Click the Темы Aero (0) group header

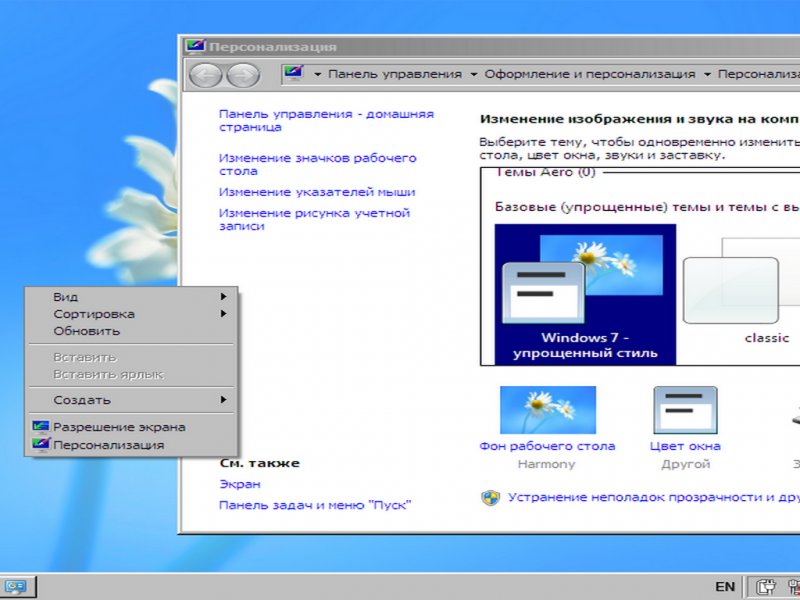[x=545, y=172]
